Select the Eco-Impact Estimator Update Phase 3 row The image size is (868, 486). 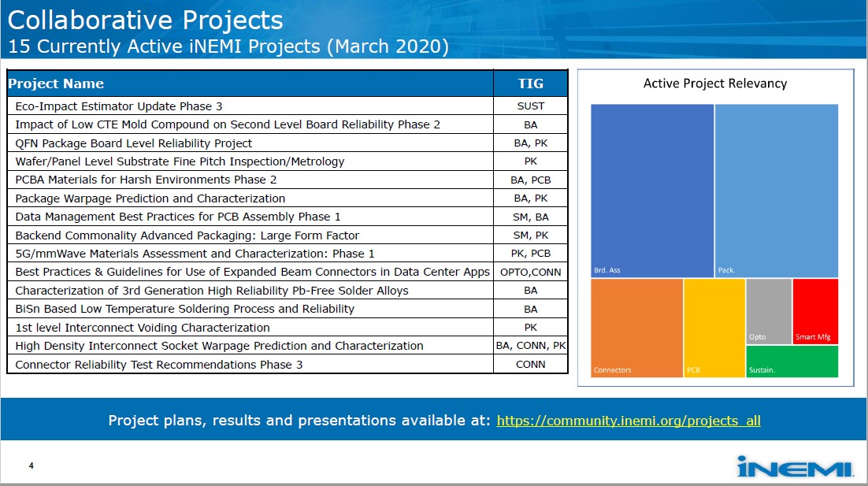pyautogui.click(x=287, y=106)
